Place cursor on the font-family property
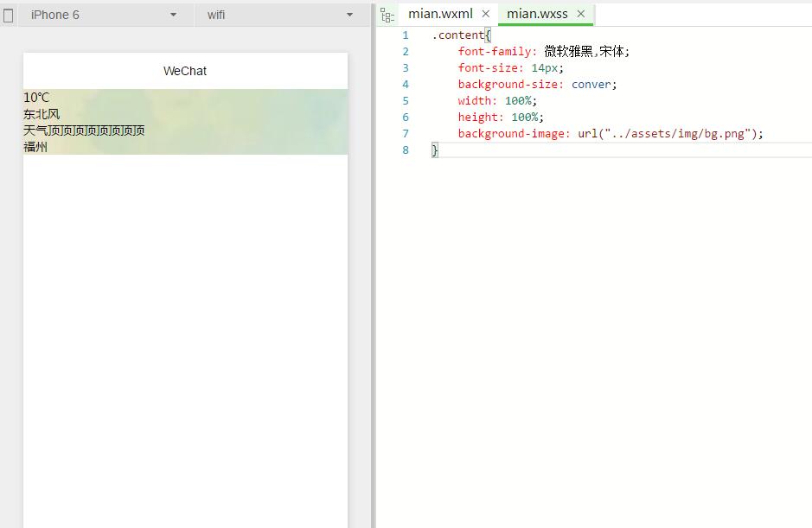Image resolution: width=812 pixels, height=528 pixels. [x=497, y=52]
